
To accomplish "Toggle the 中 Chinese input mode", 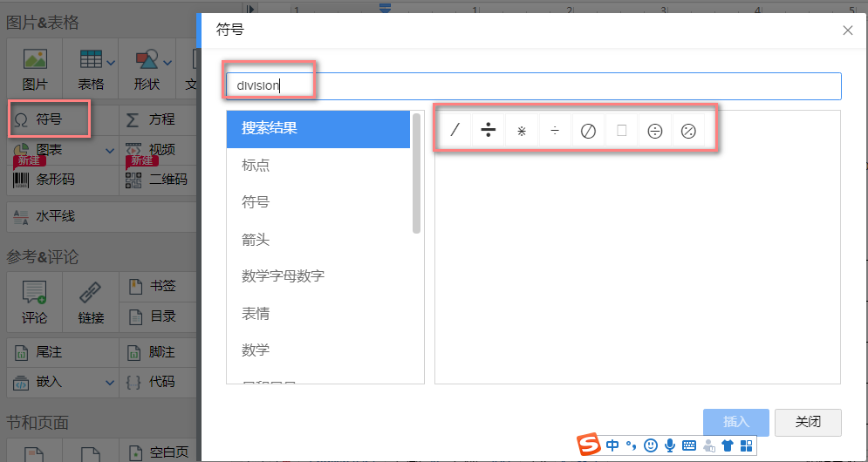I will tap(612, 445).
